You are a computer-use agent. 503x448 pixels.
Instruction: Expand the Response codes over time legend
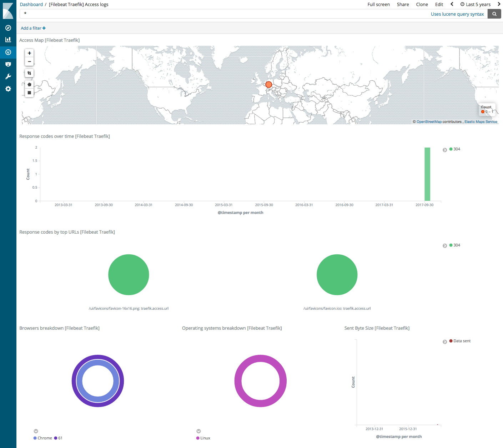[x=445, y=149]
